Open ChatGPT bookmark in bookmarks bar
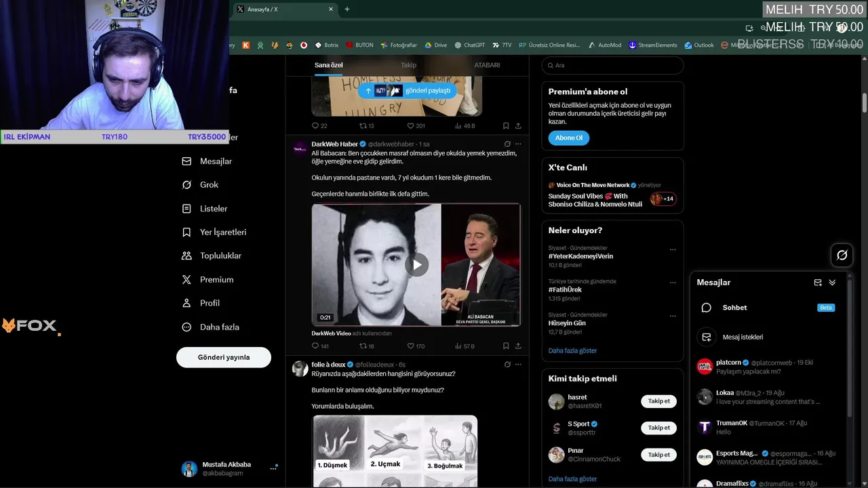 pos(469,45)
